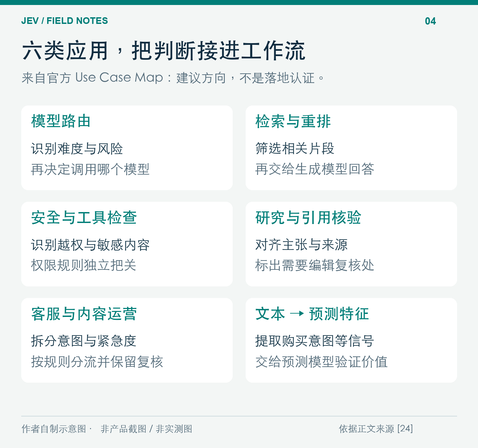Click the line 权限规则独立把关
This screenshot has height=448, width=478.
pos(84,265)
